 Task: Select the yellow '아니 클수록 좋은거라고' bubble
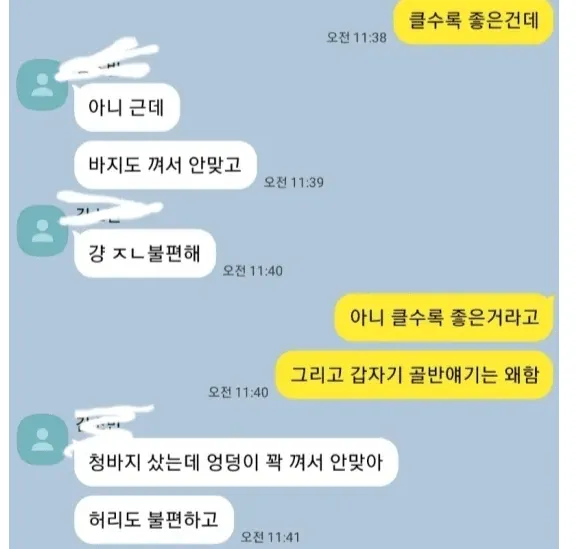click(444, 317)
